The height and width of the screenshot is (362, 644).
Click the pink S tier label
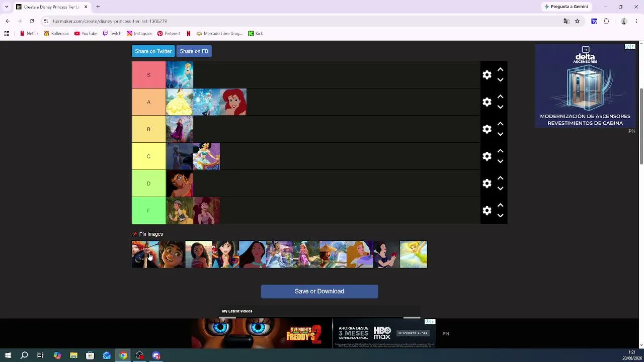[x=148, y=75]
